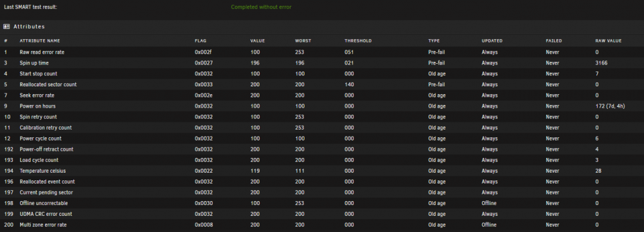
Task: Click flag 0x0022 in Temperature celsius row
Action: 204,171
